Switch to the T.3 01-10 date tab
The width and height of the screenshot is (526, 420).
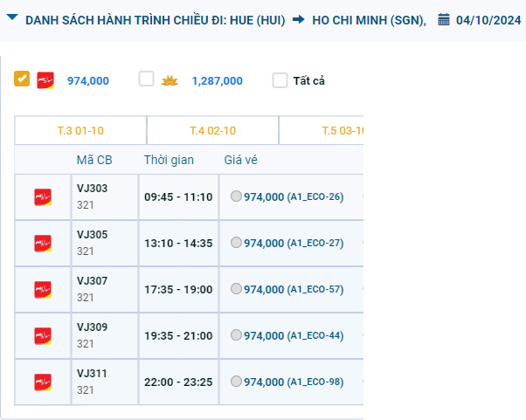pyautogui.click(x=80, y=131)
